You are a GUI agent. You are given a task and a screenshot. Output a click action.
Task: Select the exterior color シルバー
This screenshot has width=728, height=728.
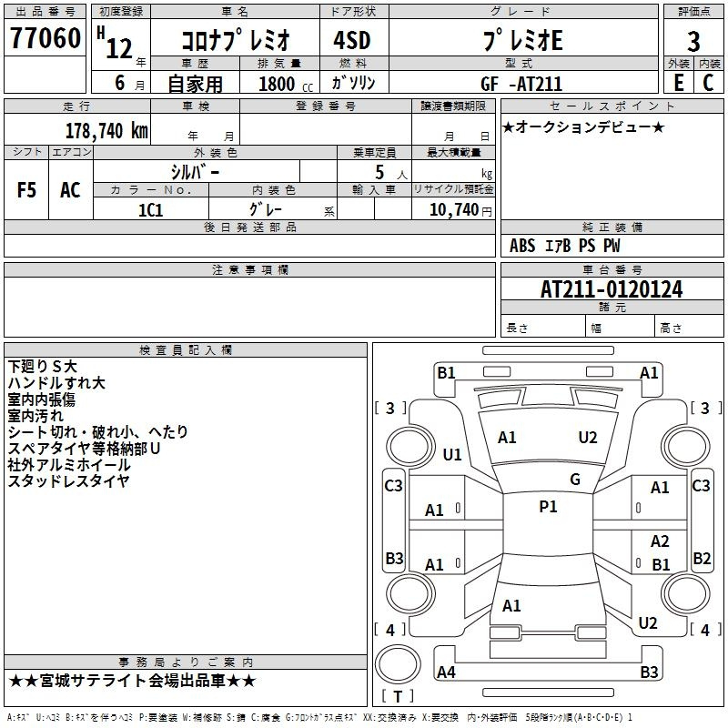click(x=195, y=172)
